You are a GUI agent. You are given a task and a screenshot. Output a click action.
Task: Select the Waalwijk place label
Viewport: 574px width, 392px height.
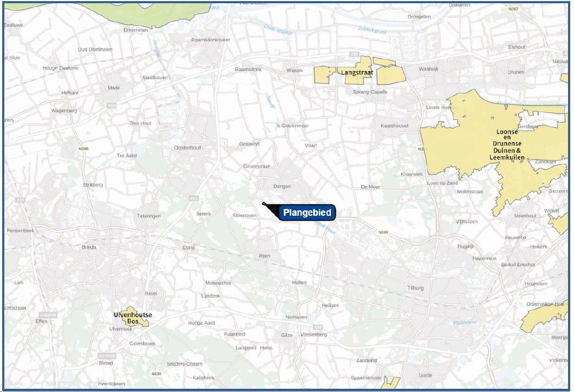(x=429, y=69)
